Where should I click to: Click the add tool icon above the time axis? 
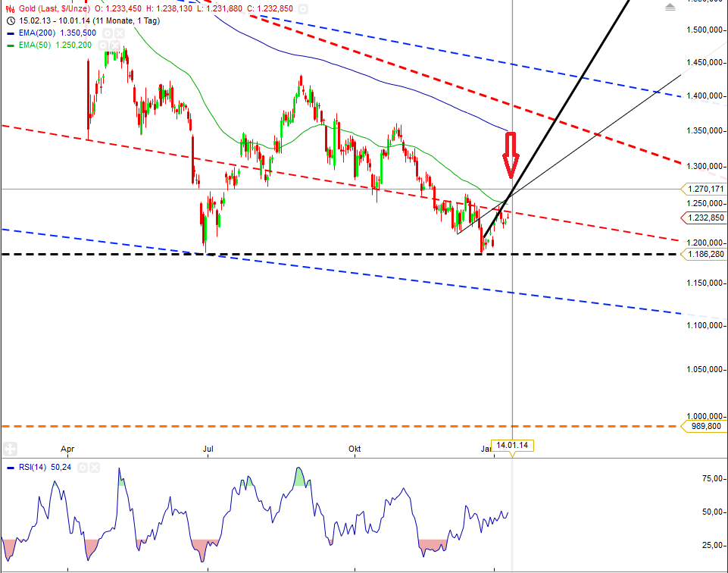(x=9, y=447)
